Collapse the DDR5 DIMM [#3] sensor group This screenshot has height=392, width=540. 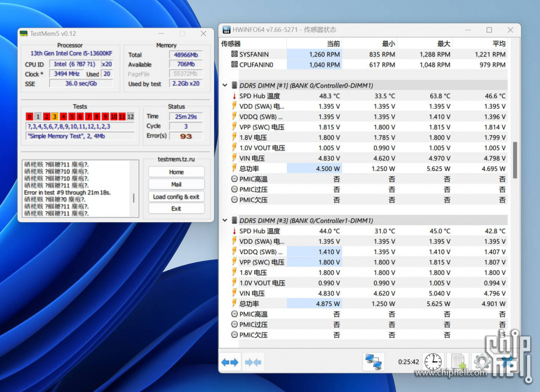click(225, 221)
